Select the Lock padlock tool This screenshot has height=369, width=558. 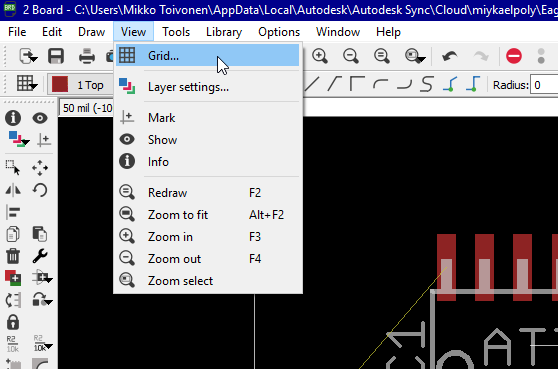point(13,322)
